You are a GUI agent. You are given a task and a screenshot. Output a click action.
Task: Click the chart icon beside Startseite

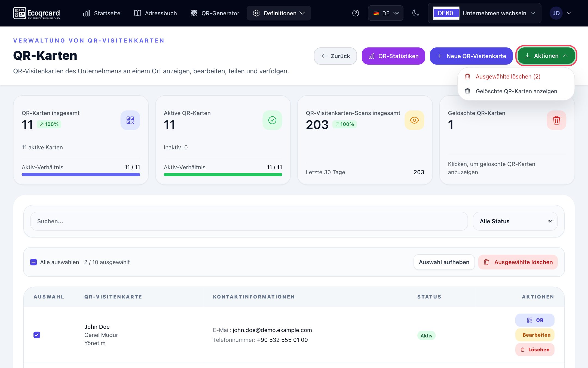pos(87,13)
